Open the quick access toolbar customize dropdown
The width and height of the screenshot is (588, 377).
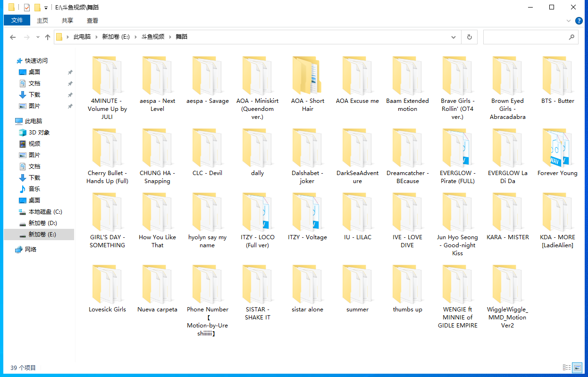pos(46,8)
